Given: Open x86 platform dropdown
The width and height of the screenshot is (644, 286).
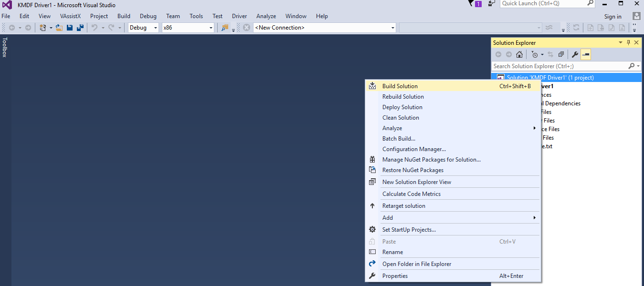Looking at the screenshot, I should click(188, 28).
